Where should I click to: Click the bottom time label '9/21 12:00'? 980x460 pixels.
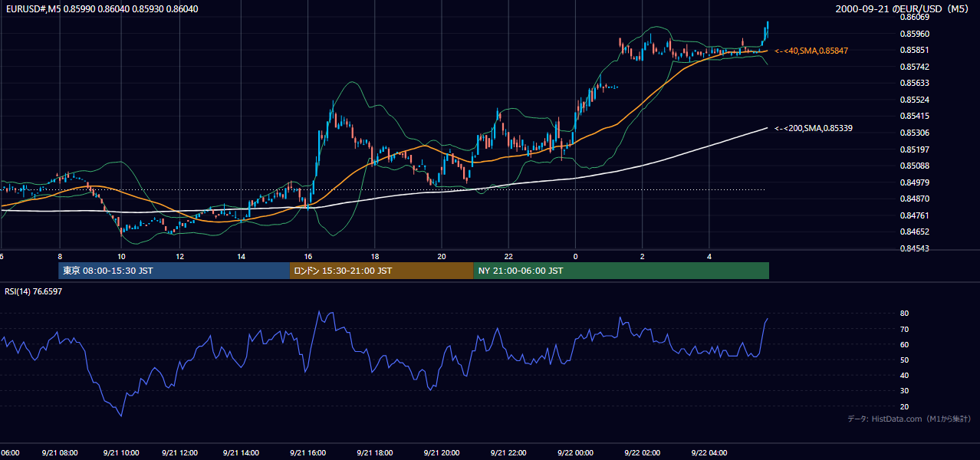[x=181, y=452]
